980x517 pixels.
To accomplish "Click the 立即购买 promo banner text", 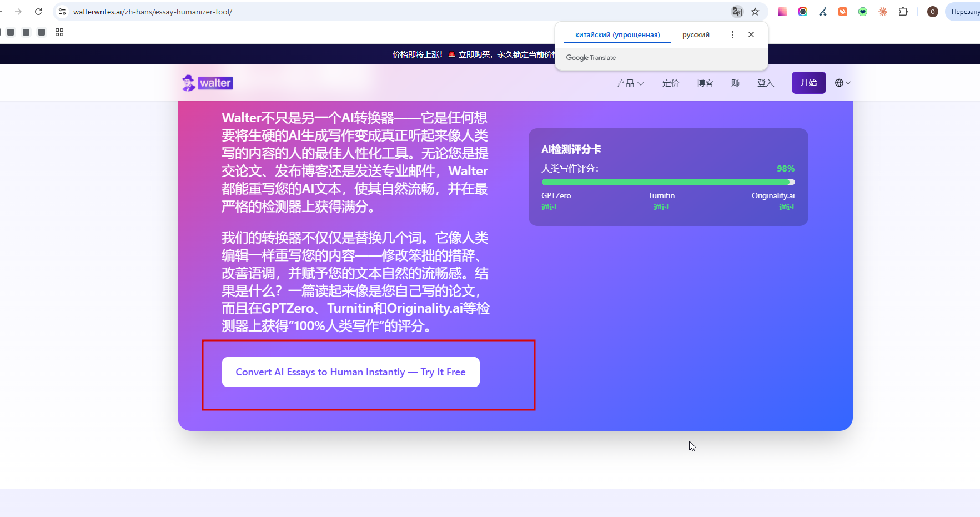I will point(474,54).
